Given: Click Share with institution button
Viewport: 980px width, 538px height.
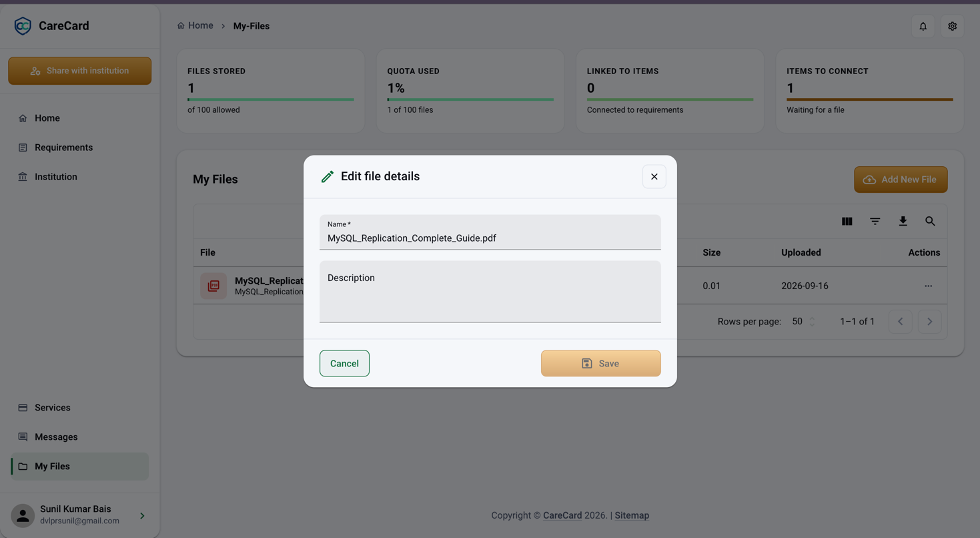Looking at the screenshot, I should 79,71.
